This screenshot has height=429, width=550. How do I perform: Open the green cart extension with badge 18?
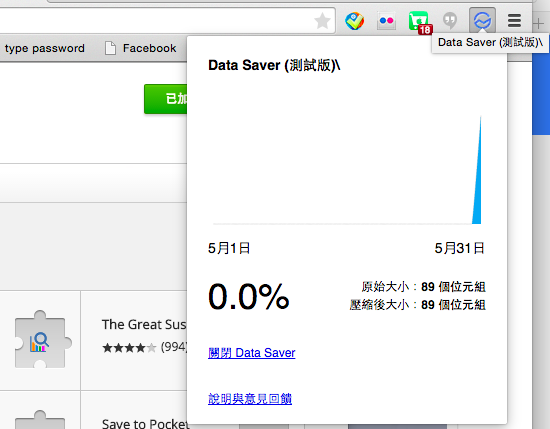(420, 22)
